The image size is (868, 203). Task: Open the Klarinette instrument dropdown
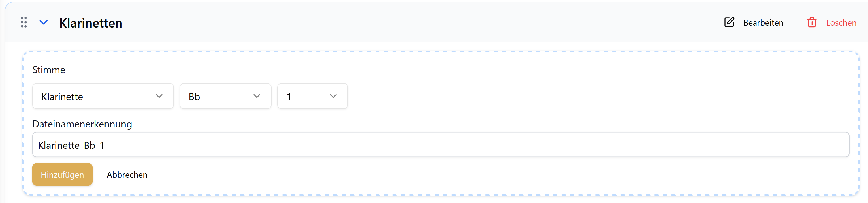103,96
